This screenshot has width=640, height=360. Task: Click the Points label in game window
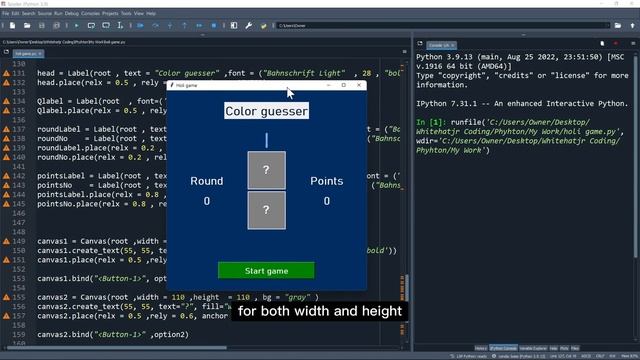pyautogui.click(x=327, y=181)
